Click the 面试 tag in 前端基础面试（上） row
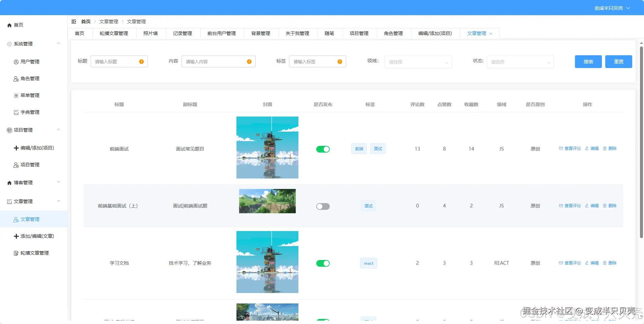The image size is (644, 324). [x=368, y=206]
